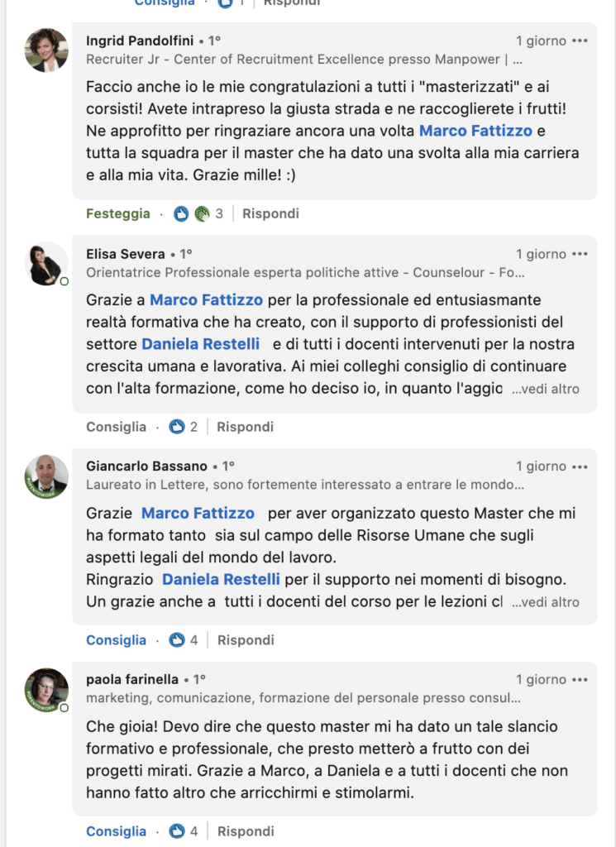Image resolution: width=616 pixels, height=847 pixels.
Task: Open the Daniela Restelli mention in Elisa's comment
Action: pos(199,344)
